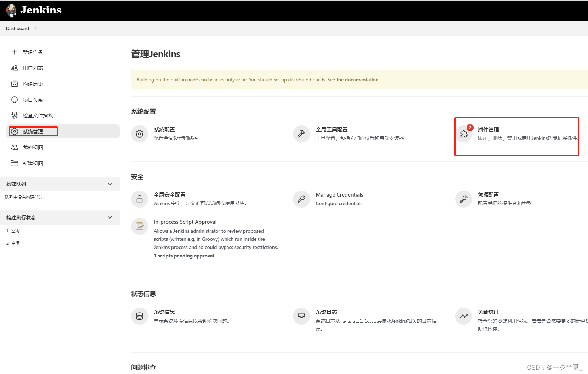This screenshot has height=374, width=588.
Task: Open 用户列表 sidebar entry
Action: point(33,68)
